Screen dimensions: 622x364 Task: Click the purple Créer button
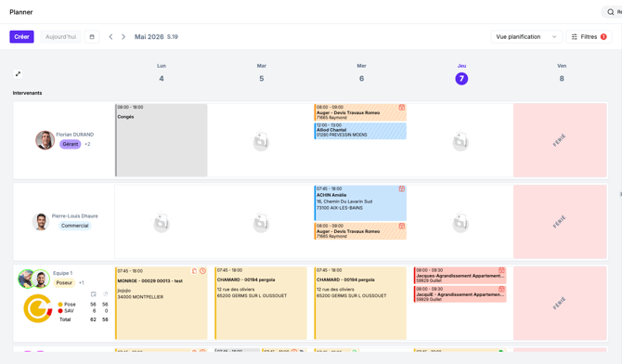point(21,36)
